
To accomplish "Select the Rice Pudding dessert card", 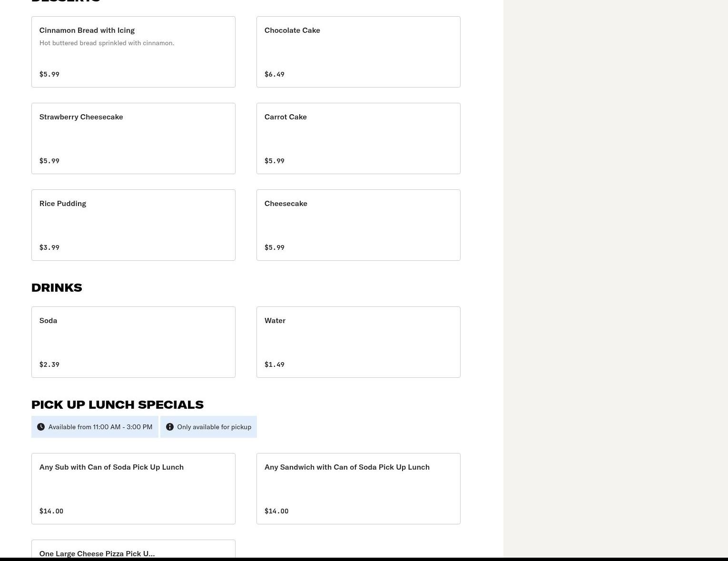I will [x=133, y=225].
